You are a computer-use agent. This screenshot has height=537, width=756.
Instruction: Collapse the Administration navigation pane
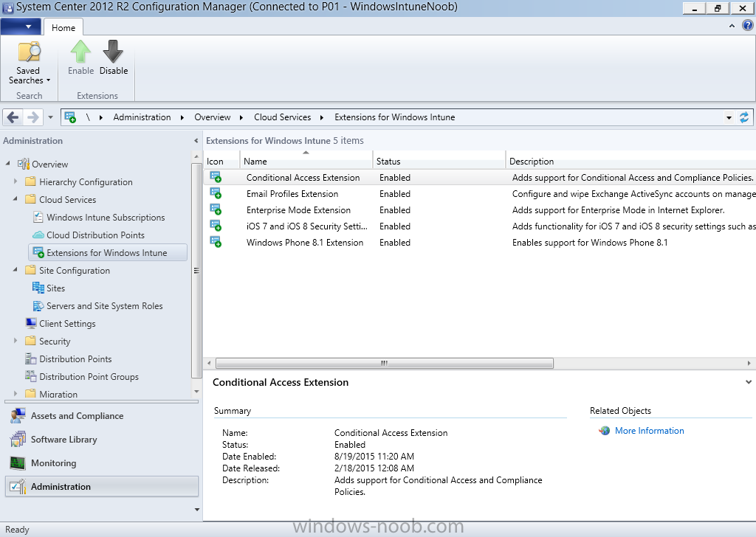pos(196,141)
